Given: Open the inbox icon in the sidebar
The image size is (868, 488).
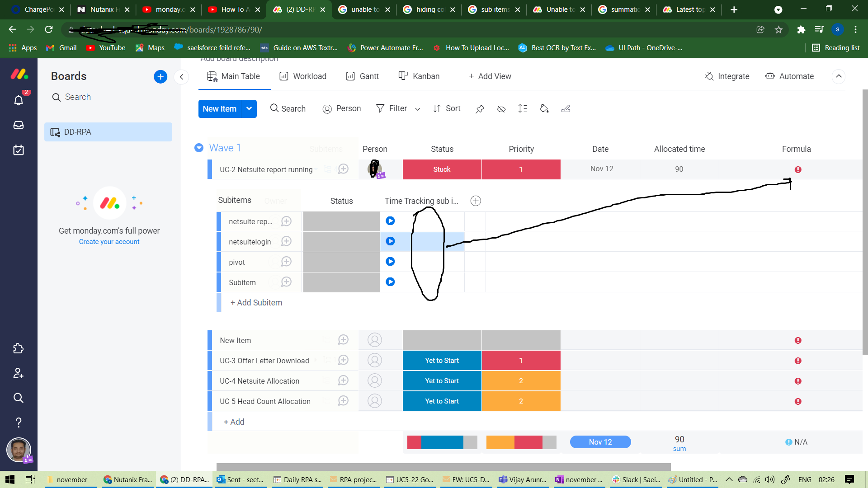Looking at the screenshot, I should tap(19, 125).
